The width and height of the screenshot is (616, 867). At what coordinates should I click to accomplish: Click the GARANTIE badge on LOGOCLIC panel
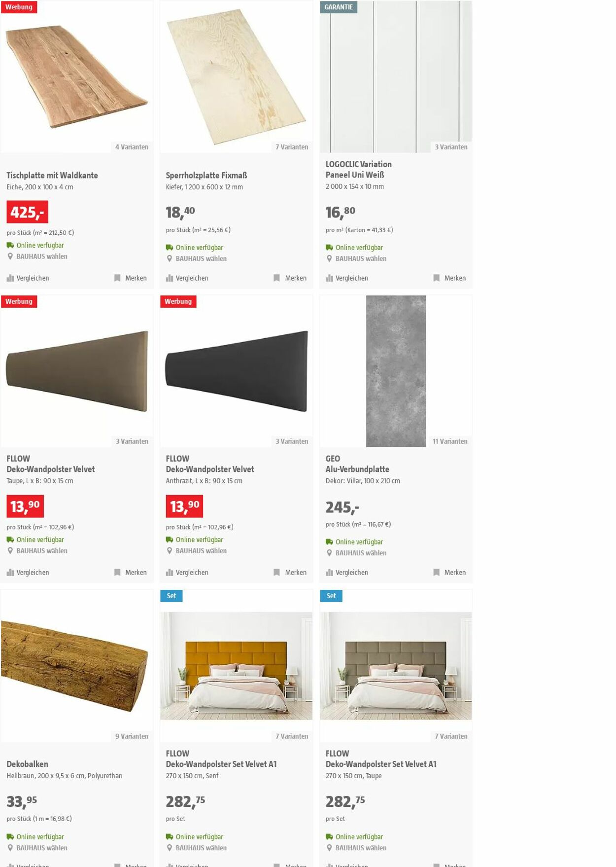tap(339, 7)
